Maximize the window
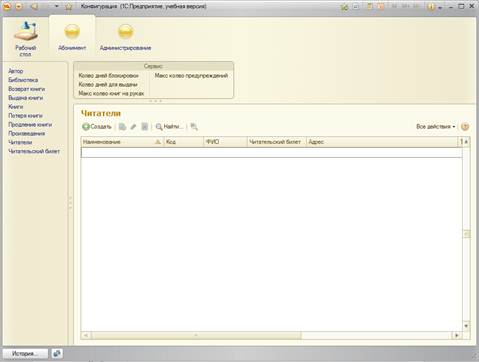The height and width of the screenshot is (362, 479). point(461,6)
